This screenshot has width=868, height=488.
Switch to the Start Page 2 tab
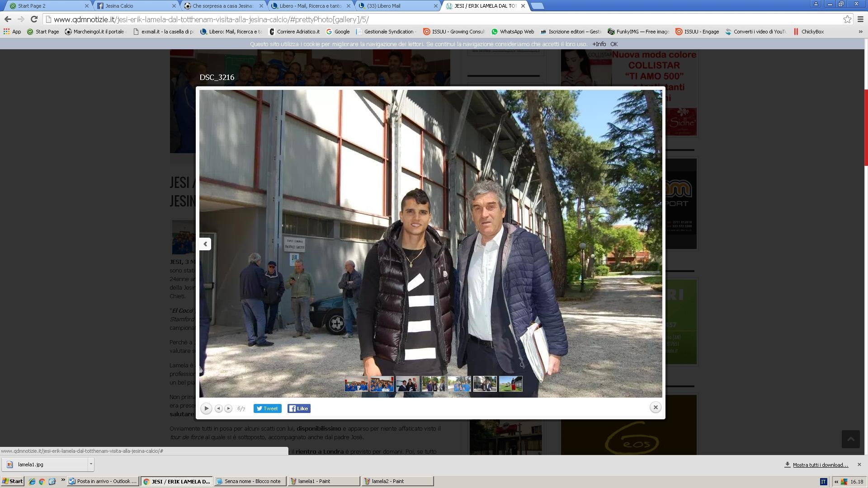pos(47,6)
